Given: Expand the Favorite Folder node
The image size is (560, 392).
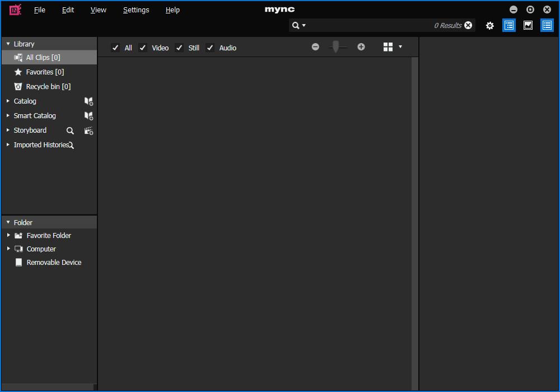Looking at the screenshot, I should (8, 235).
